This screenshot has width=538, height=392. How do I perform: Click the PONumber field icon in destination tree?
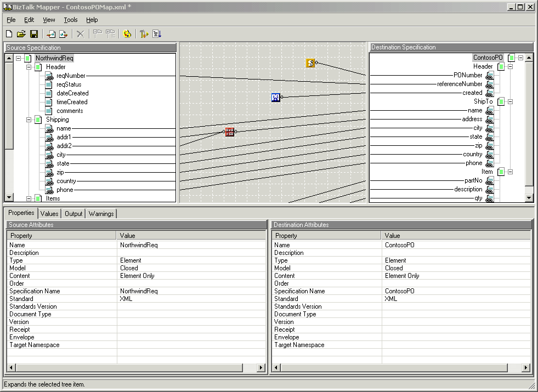click(490, 75)
